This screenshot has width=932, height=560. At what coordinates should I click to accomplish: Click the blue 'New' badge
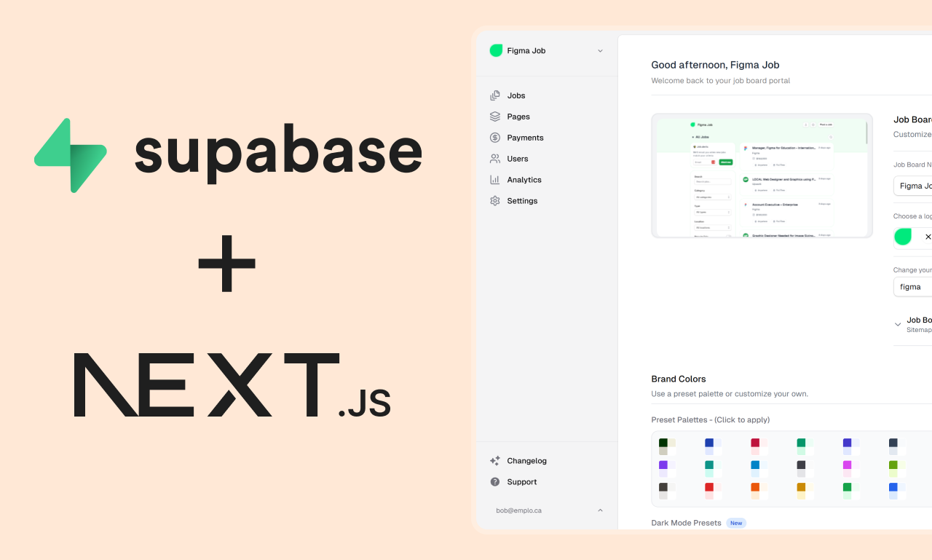[x=736, y=523]
